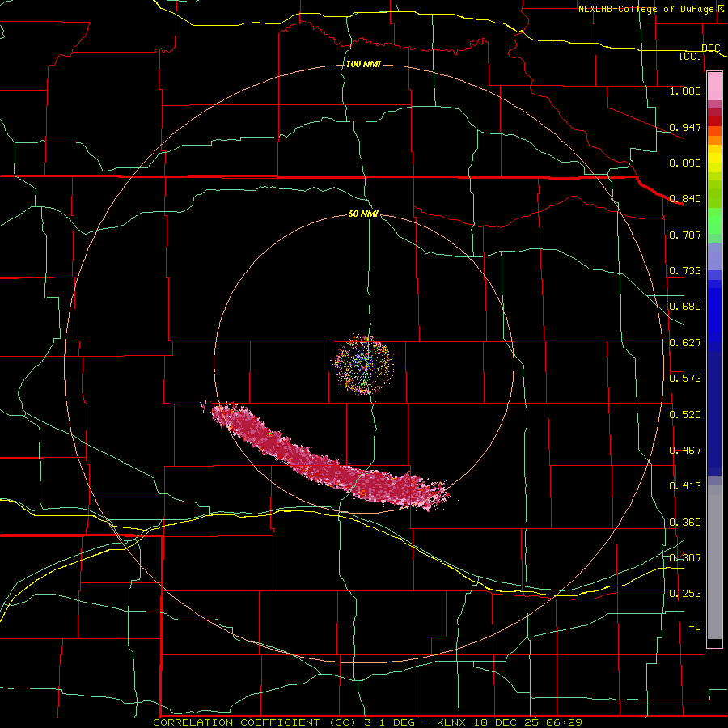Click the 0.680 scale value
728x728 pixels.
click(685, 307)
